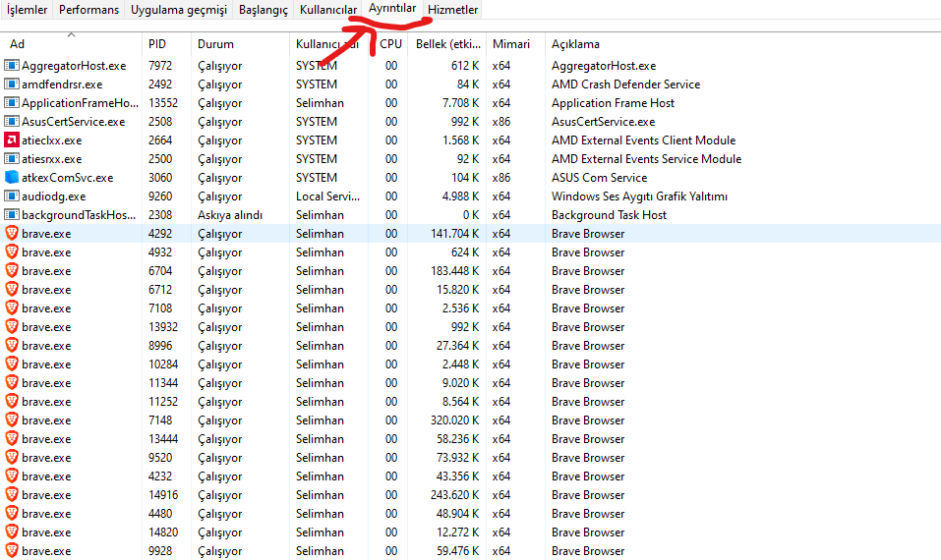Open the Uygulama geçmişi tab
Screen dimensions: 941x560
coord(179,10)
